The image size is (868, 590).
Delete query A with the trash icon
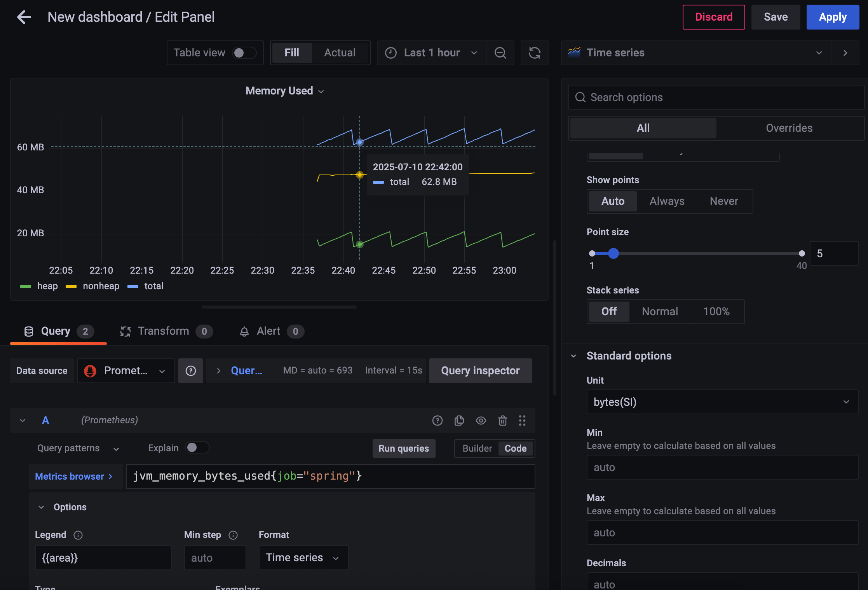tap(502, 421)
